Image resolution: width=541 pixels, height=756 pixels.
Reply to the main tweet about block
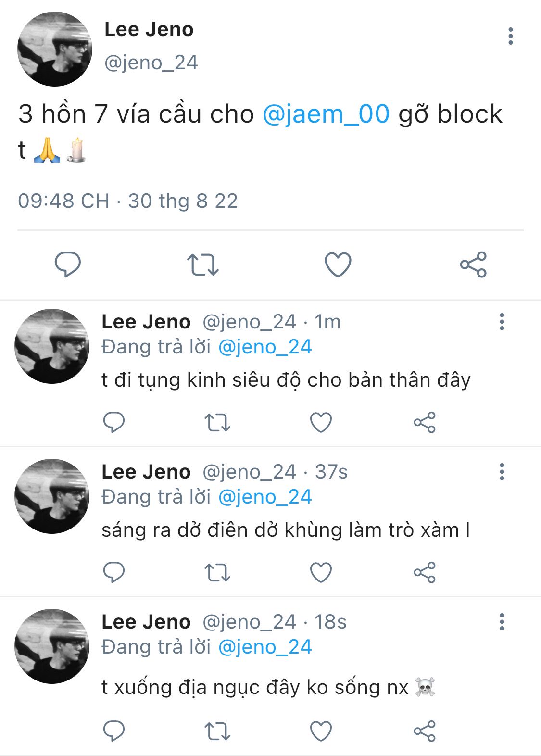tap(68, 264)
